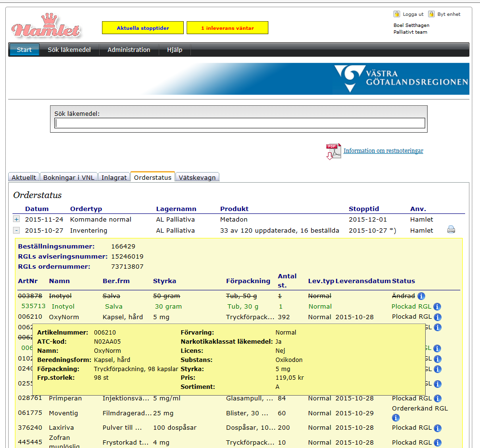The width and height of the screenshot is (480, 448).
Task: Show info for green Inotyol 535713 row
Action: (x=437, y=307)
